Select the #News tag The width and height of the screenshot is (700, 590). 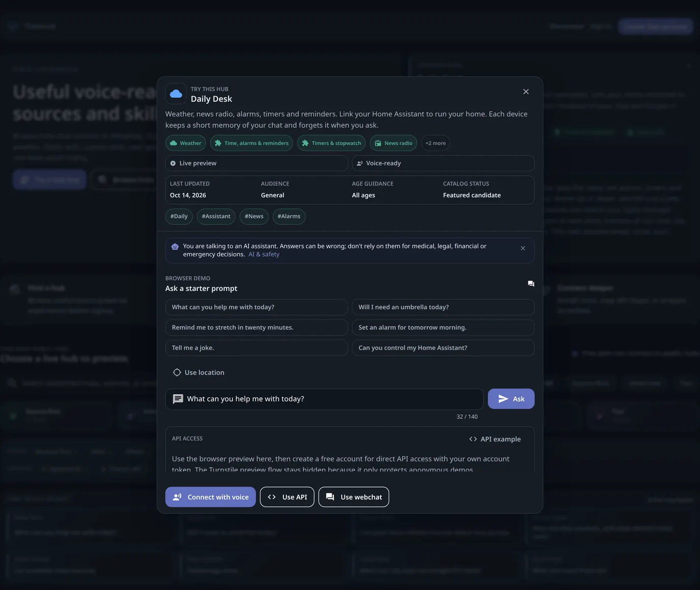pos(254,216)
